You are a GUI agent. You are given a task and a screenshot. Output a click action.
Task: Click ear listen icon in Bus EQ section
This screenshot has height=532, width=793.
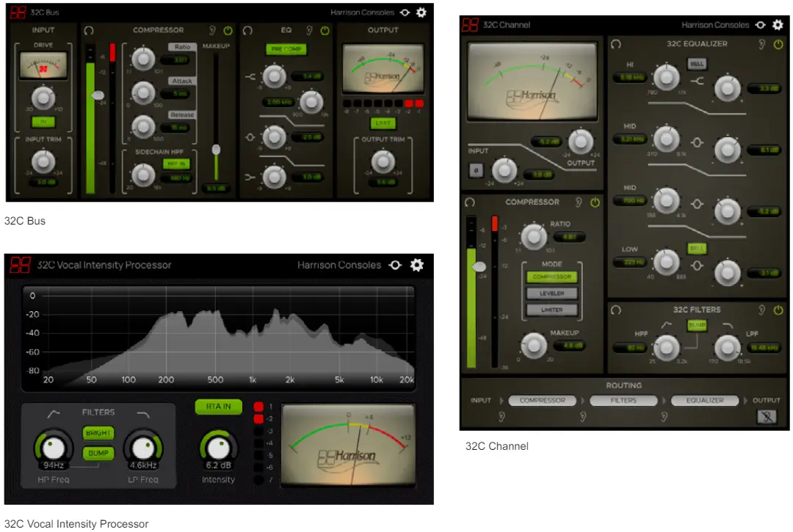click(310, 31)
